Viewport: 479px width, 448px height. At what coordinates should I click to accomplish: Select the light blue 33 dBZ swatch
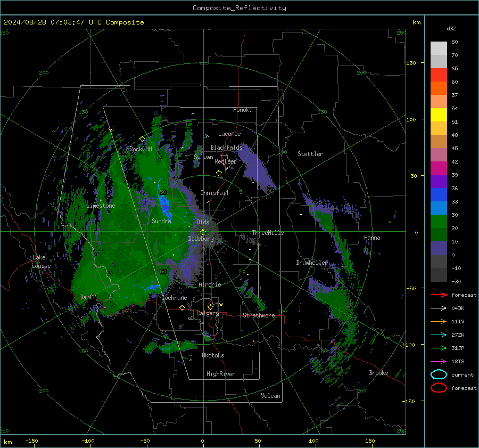coord(439,208)
